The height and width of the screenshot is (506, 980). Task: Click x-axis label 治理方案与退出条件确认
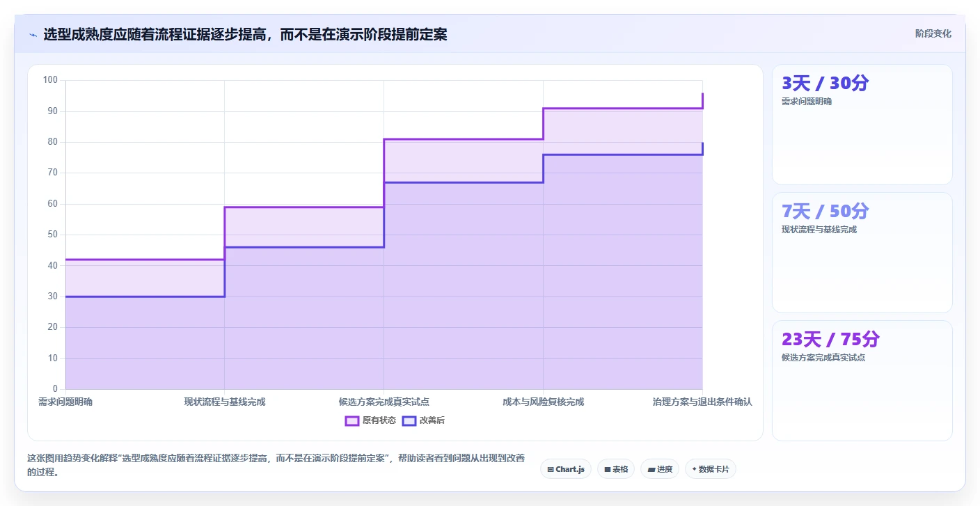(702, 402)
